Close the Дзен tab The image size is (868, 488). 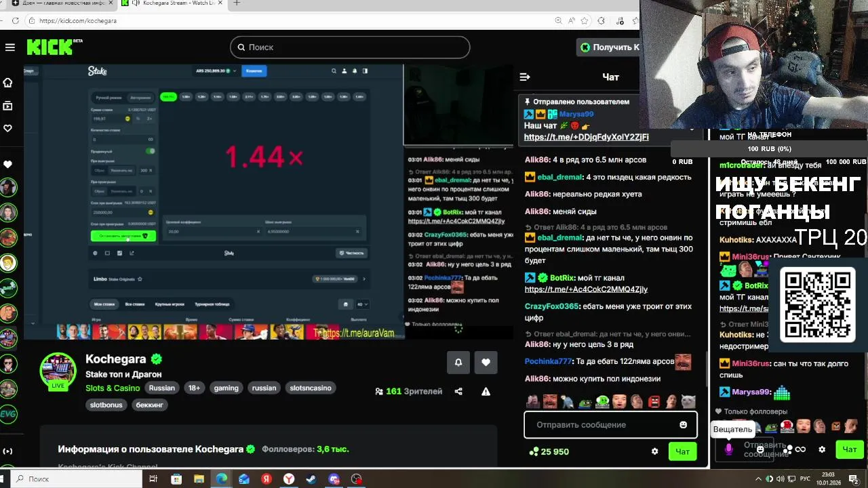(x=111, y=3)
